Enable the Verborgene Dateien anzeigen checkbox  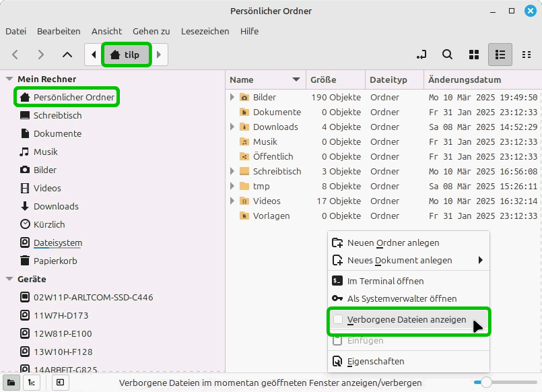(x=338, y=320)
